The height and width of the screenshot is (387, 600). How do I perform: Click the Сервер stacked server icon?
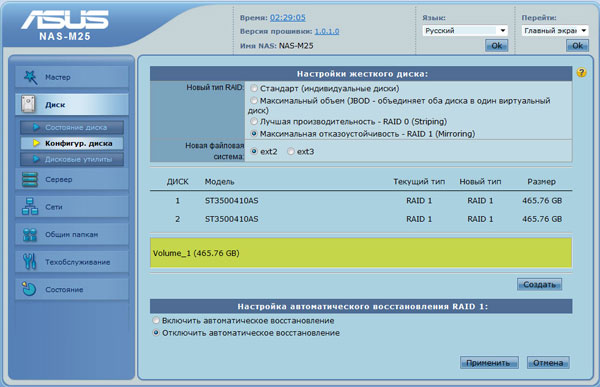(x=30, y=179)
